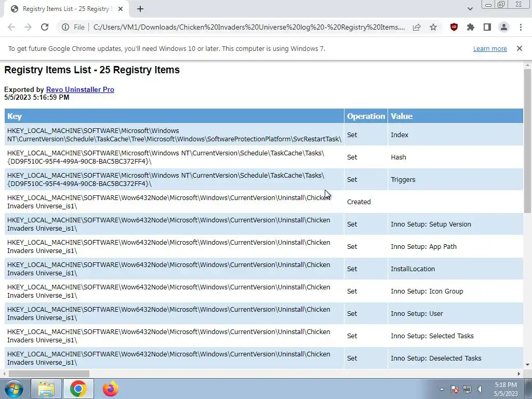This screenshot has height=399, width=532.
Task: Select the Hash value cell
Action: (x=455, y=157)
